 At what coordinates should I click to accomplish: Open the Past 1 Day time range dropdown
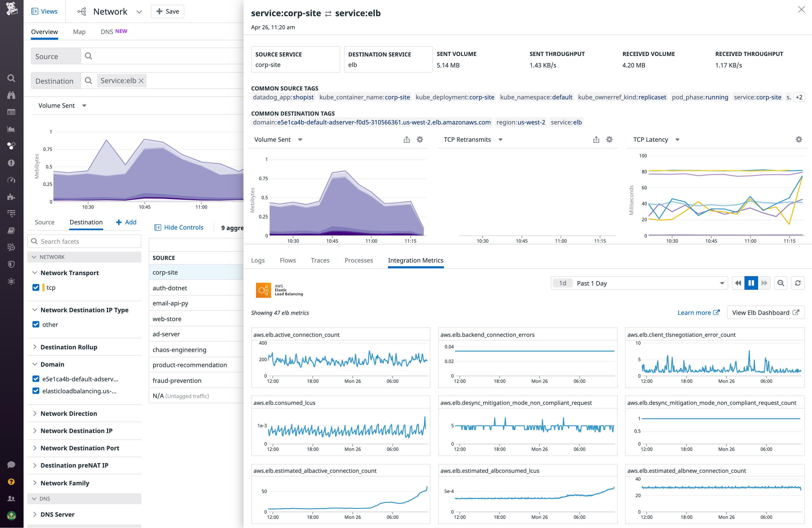640,283
